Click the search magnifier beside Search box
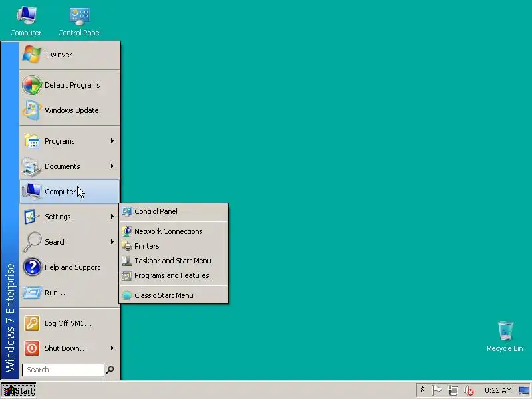532x399 pixels. (x=110, y=370)
